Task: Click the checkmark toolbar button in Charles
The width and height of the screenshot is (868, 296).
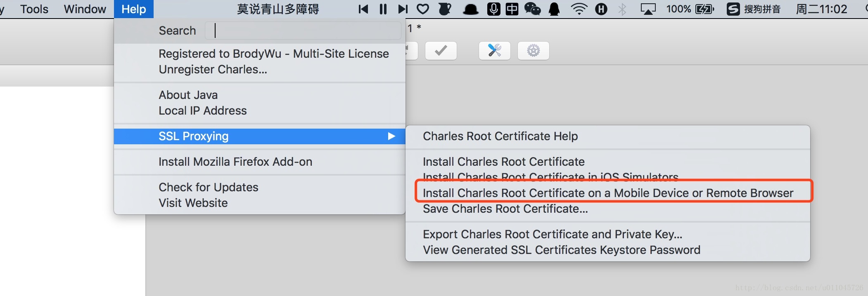Action: click(x=441, y=51)
